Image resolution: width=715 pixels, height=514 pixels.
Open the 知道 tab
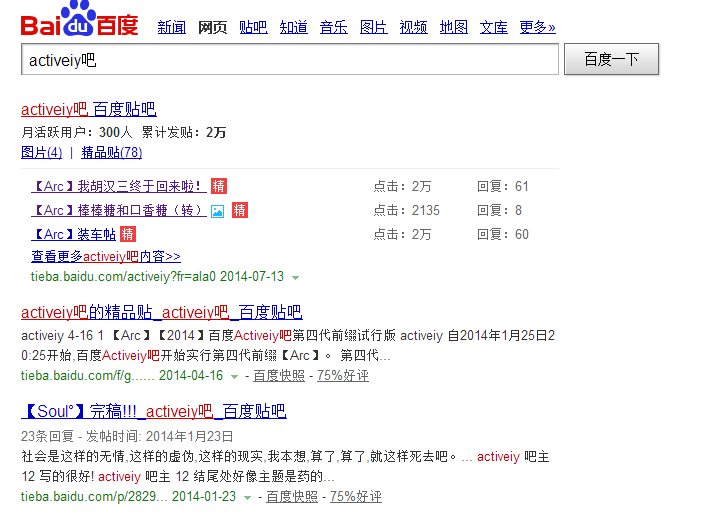[293, 27]
